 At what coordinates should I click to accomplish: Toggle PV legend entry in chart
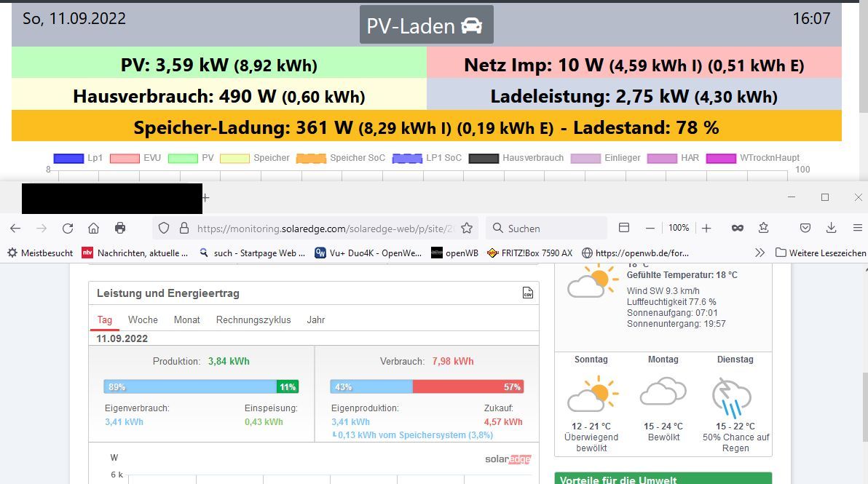coord(191,158)
